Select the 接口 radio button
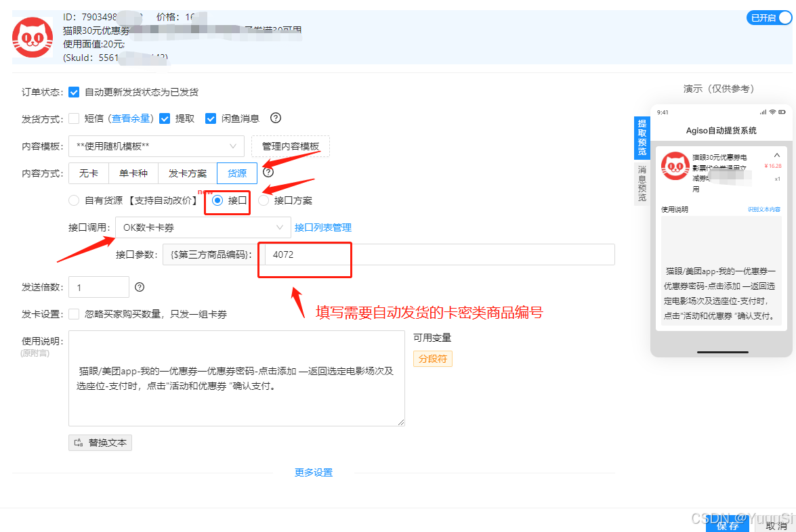The height and width of the screenshot is (532, 796). 217,200
